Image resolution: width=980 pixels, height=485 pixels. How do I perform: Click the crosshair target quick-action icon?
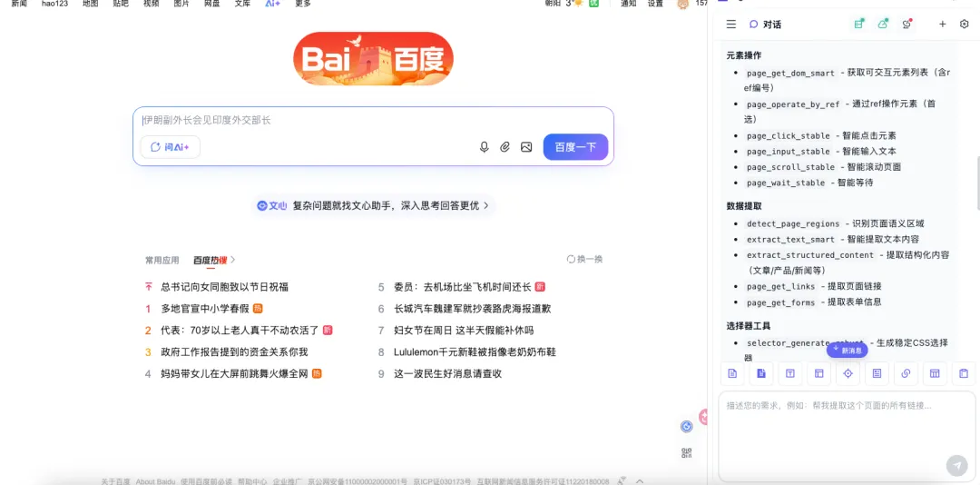848,373
